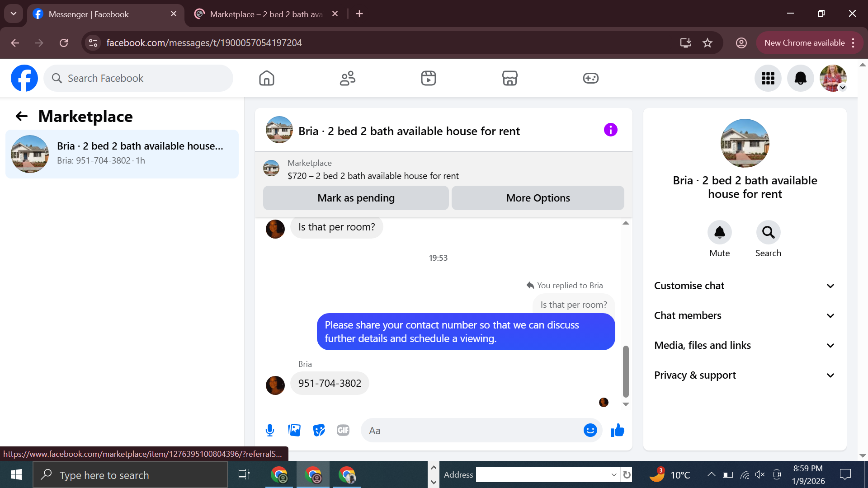
Task: Click the More Options button
Action: (538, 198)
